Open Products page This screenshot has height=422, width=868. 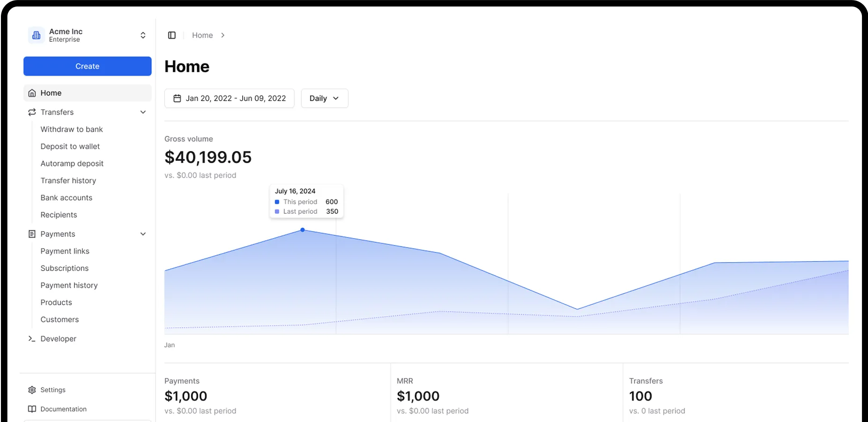pyautogui.click(x=56, y=302)
